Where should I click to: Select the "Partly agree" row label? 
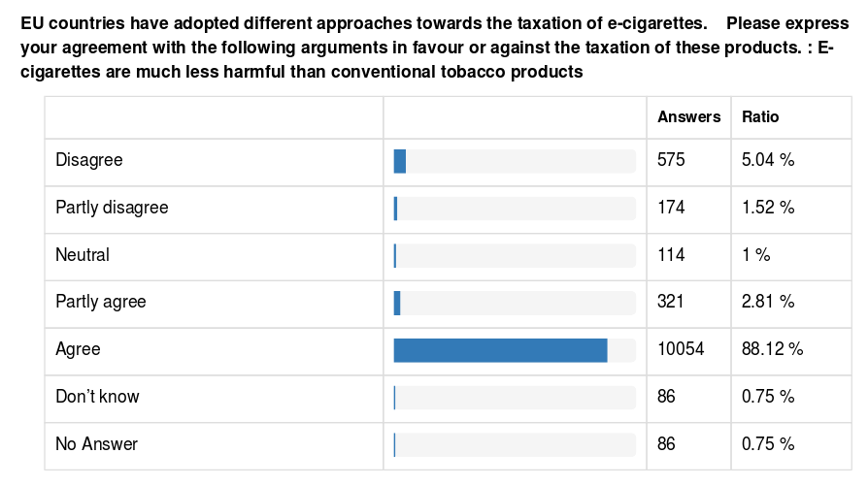coord(101,302)
